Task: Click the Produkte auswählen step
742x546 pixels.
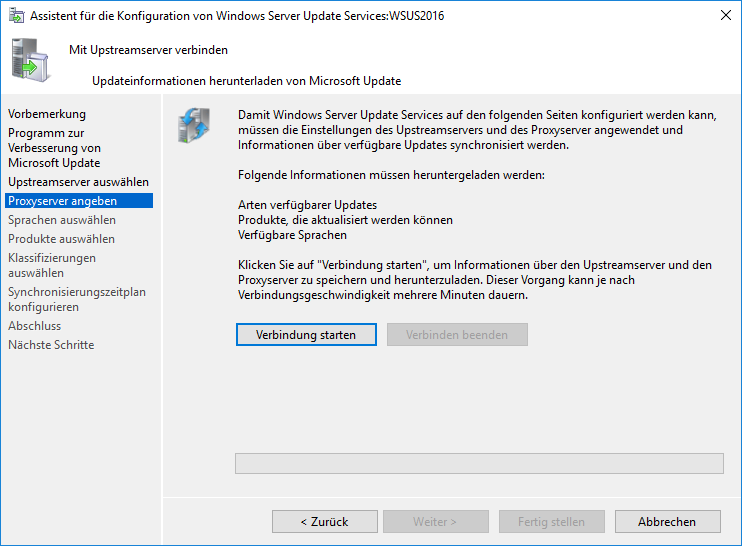Action: 62,239
